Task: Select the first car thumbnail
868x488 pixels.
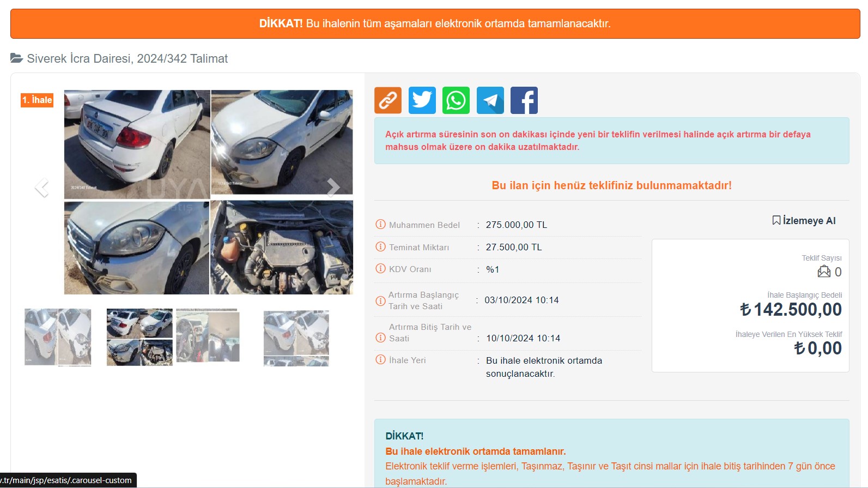Action: tap(58, 337)
